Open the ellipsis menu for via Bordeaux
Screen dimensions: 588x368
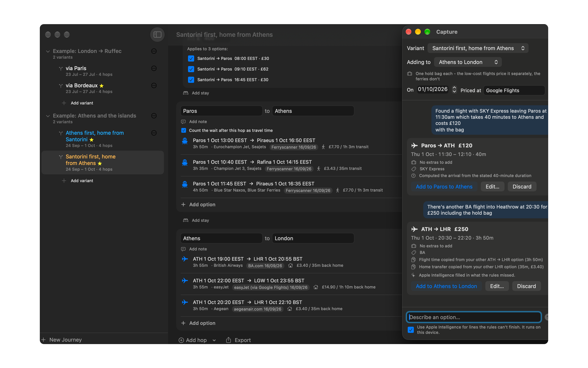click(154, 85)
